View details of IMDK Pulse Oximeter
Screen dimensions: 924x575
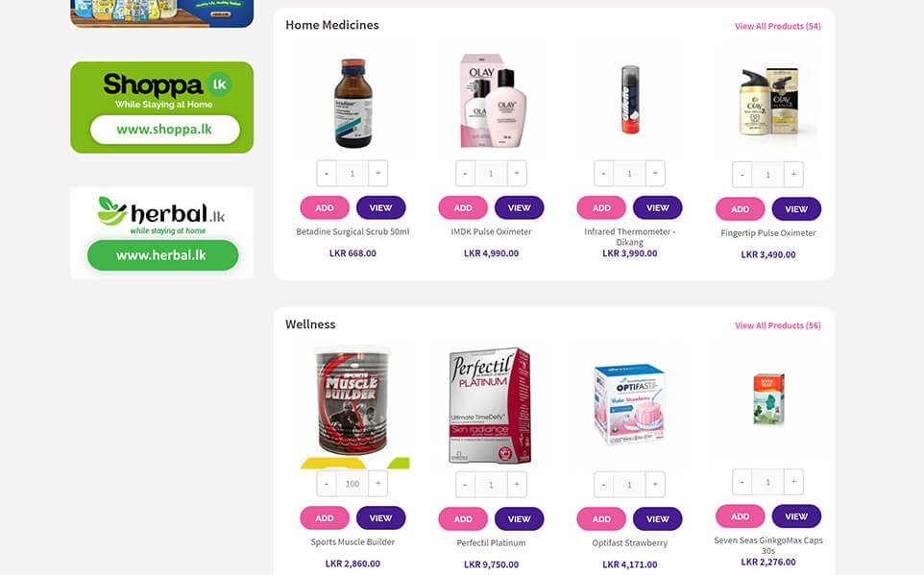click(520, 208)
